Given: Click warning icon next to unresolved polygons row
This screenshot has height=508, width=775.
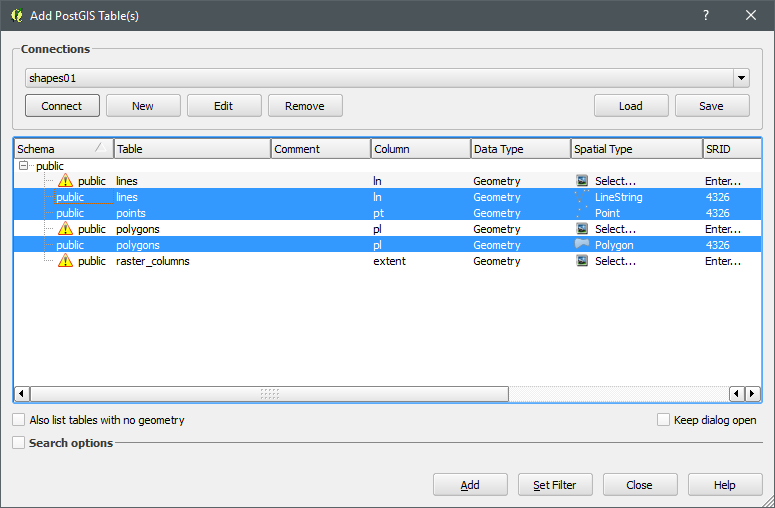Looking at the screenshot, I should coord(65,229).
